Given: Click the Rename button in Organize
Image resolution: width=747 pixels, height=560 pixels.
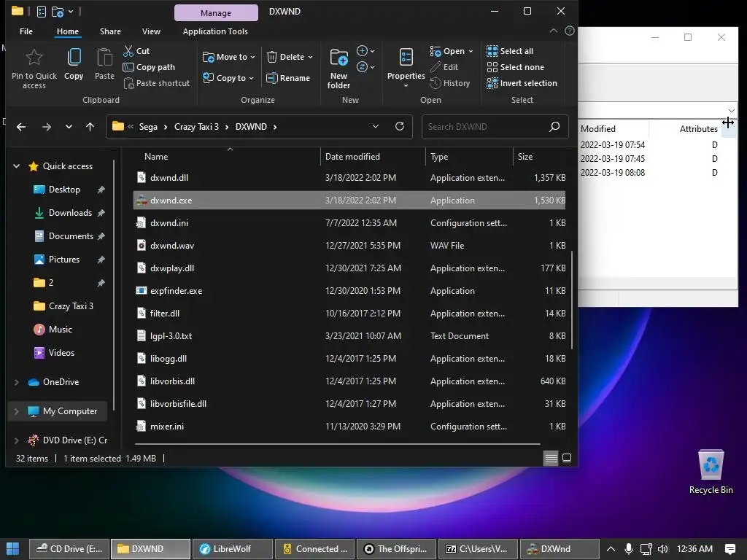Looking at the screenshot, I should [x=287, y=78].
